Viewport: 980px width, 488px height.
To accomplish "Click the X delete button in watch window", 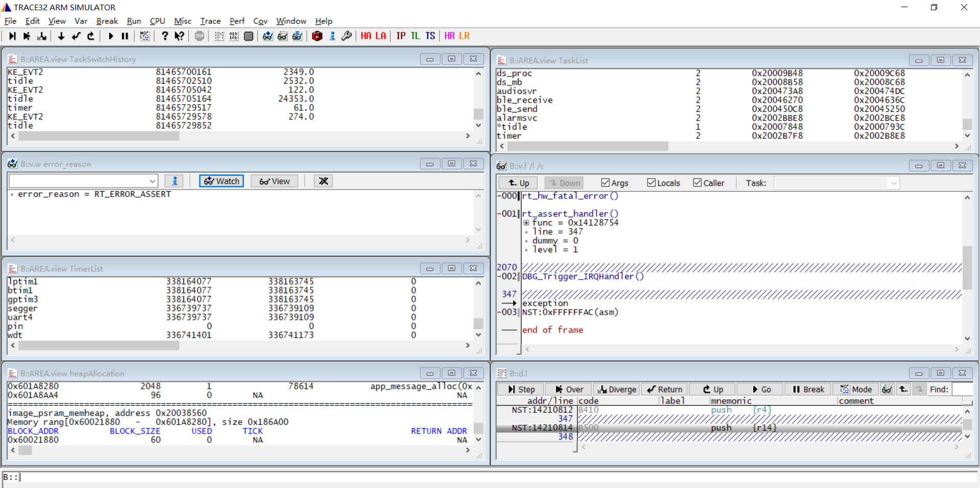I will coord(323,181).
